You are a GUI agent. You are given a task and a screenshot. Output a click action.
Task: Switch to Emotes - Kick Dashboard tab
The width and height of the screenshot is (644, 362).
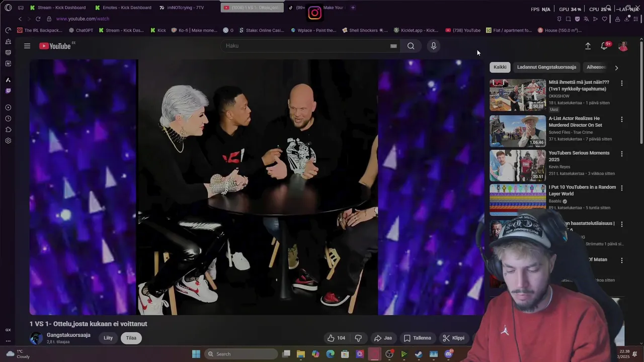click(x=123, y=8)
